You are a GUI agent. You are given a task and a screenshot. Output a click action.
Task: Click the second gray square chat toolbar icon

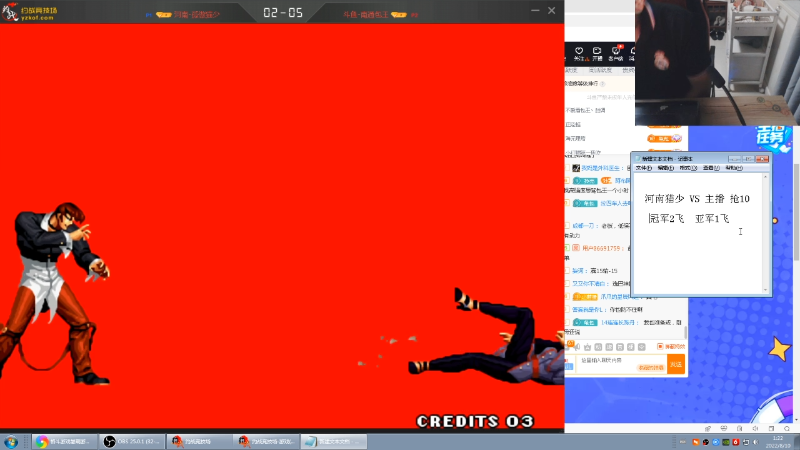(x=609, y=347)
